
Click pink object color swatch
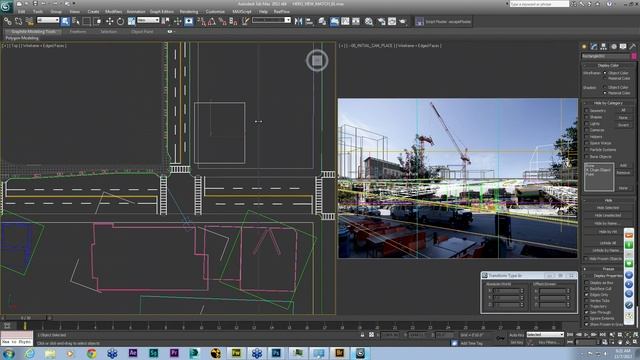(x=634, y=56)
